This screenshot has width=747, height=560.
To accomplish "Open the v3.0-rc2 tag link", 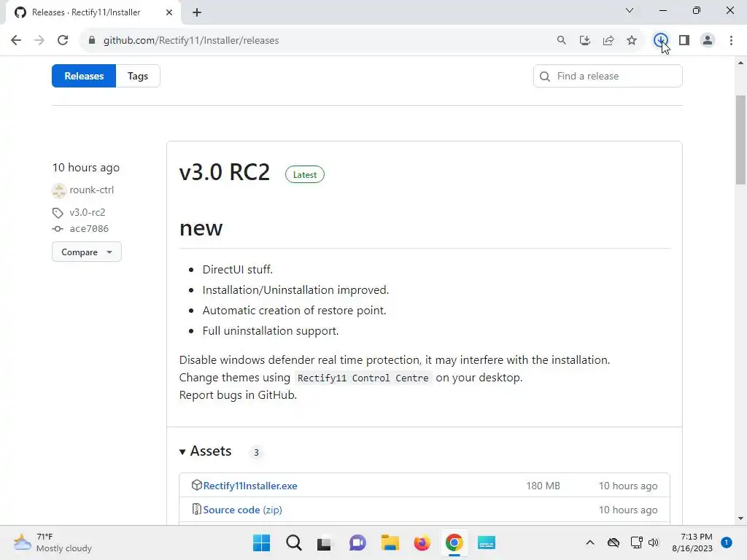I will (88, 212).
